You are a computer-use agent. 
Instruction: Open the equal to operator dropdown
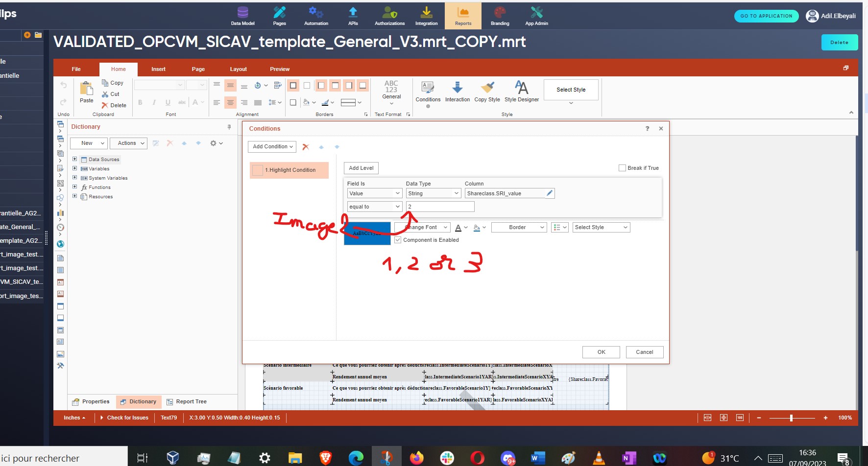375,207
